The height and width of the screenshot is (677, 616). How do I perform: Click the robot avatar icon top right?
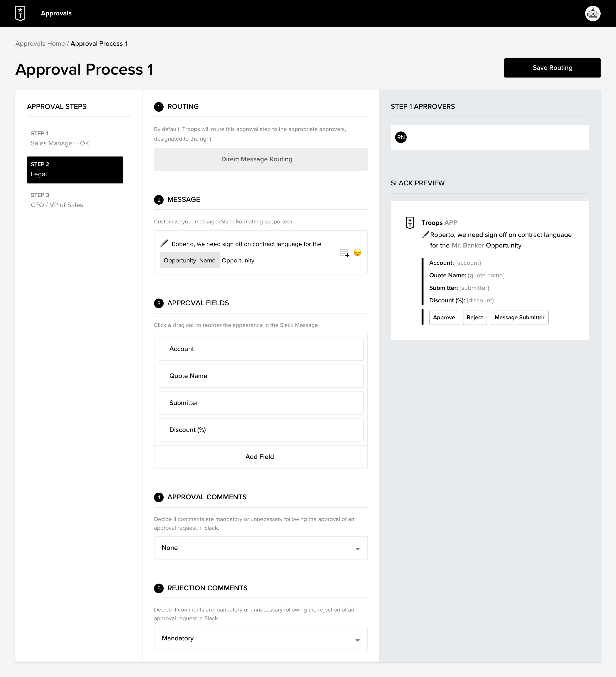592,13
